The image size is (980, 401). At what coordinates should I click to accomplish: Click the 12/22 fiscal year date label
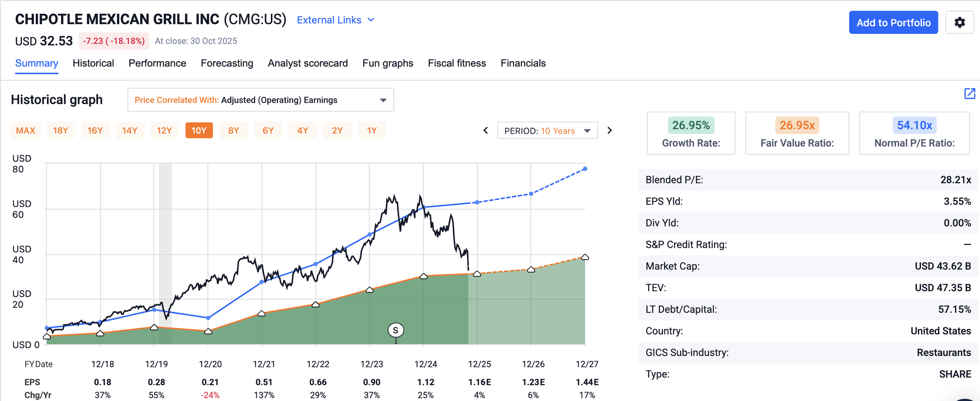click(318, 364)
